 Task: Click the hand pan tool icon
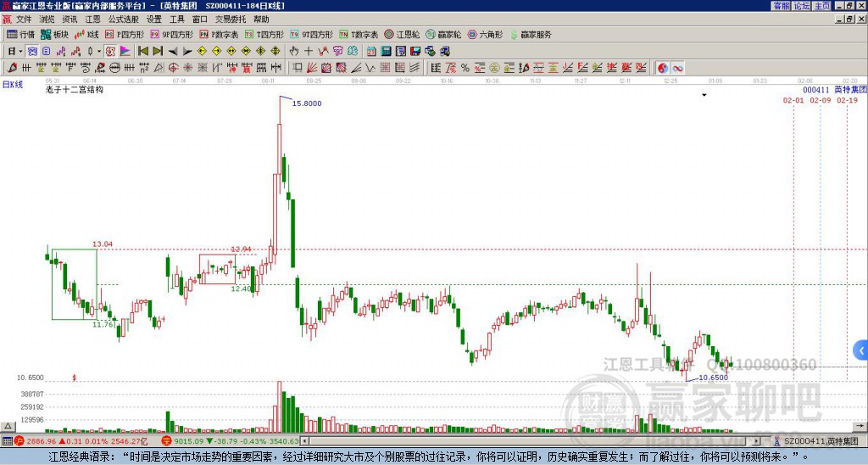294,52
